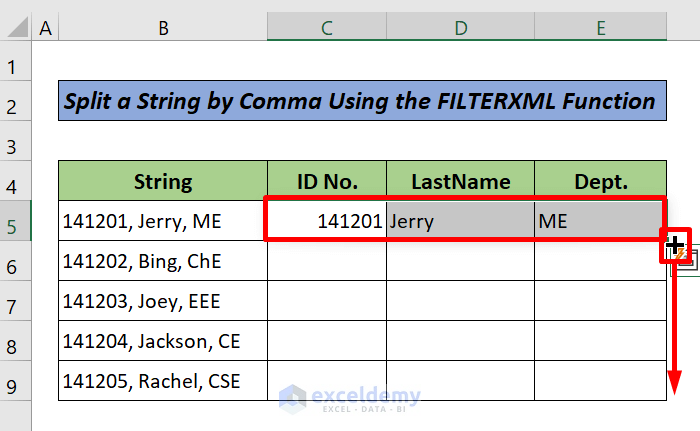Select row 5 header

[14, 222]
